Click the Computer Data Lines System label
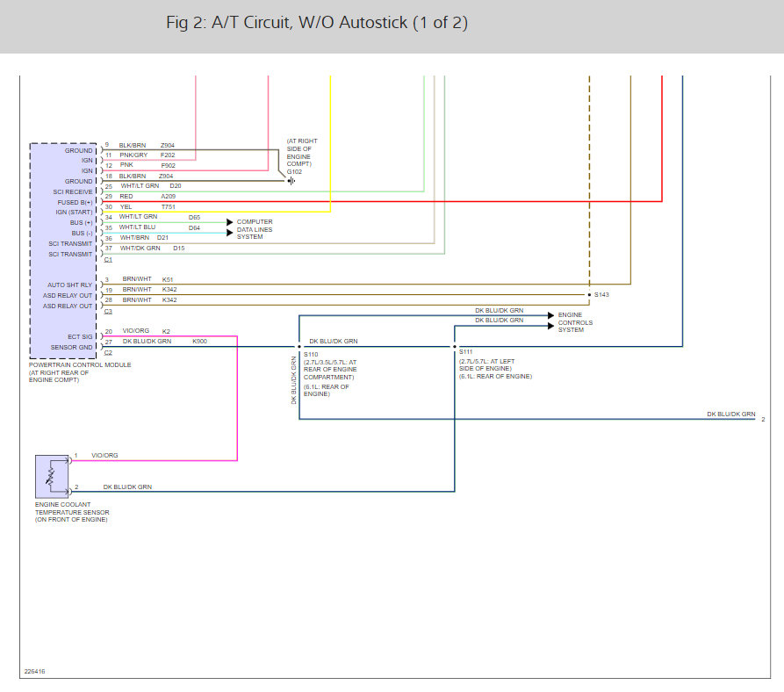Viewport: 784px width, 692px height. click(x=255, y=229)
